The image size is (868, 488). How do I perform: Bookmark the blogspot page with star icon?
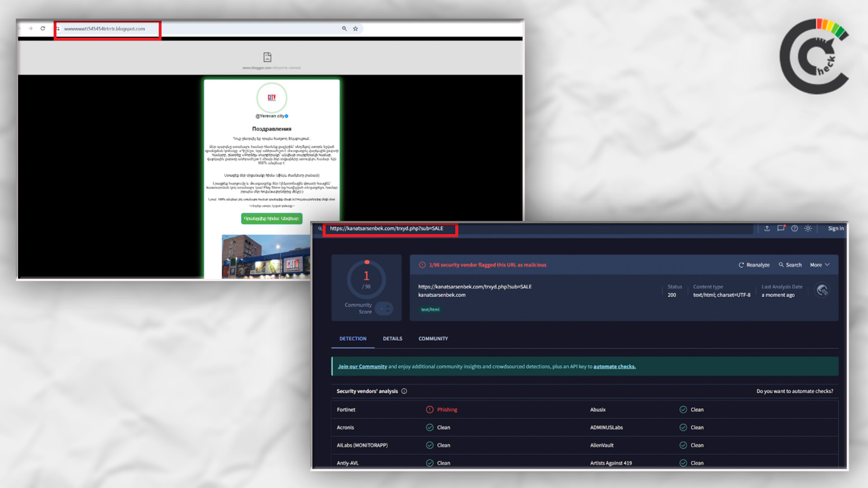coord(355,28)
